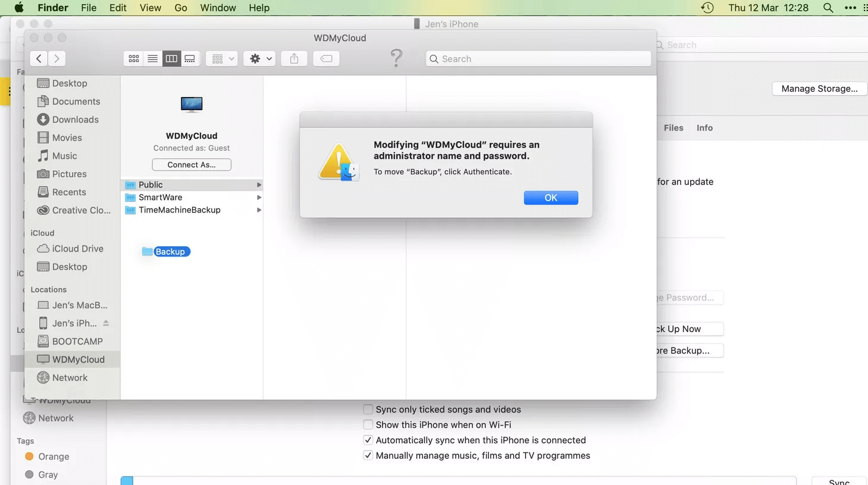Image resolution: width=868 pixels, height=485 pixels.
Task: Open the Finder menu in the menu bar
Action: point(53,8)
